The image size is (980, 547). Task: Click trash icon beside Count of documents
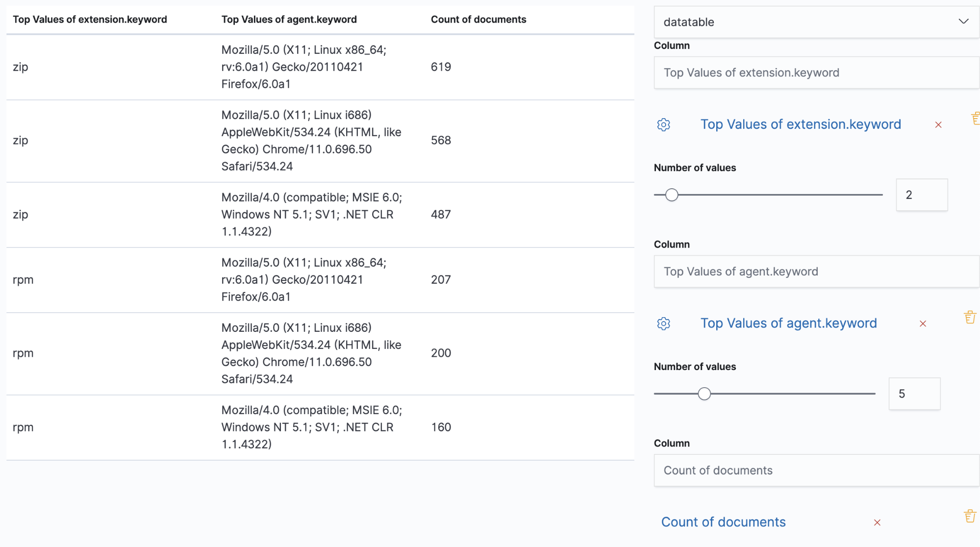point(970,516)
